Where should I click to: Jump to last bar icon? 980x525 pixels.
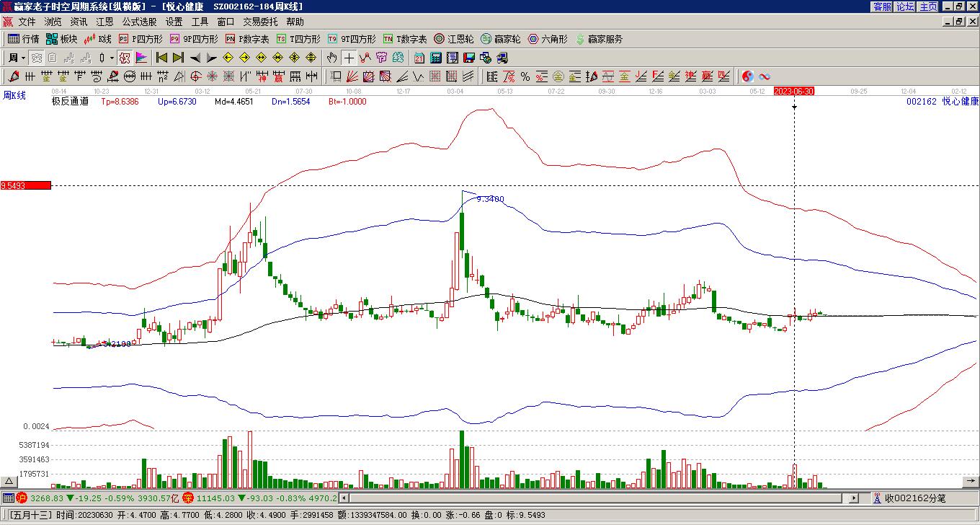[178, 58]
